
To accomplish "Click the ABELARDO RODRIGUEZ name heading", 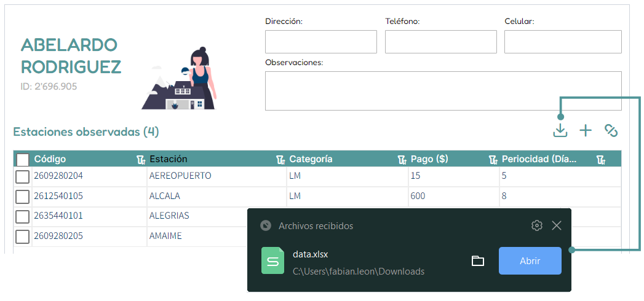I will (x=71, y=56).
